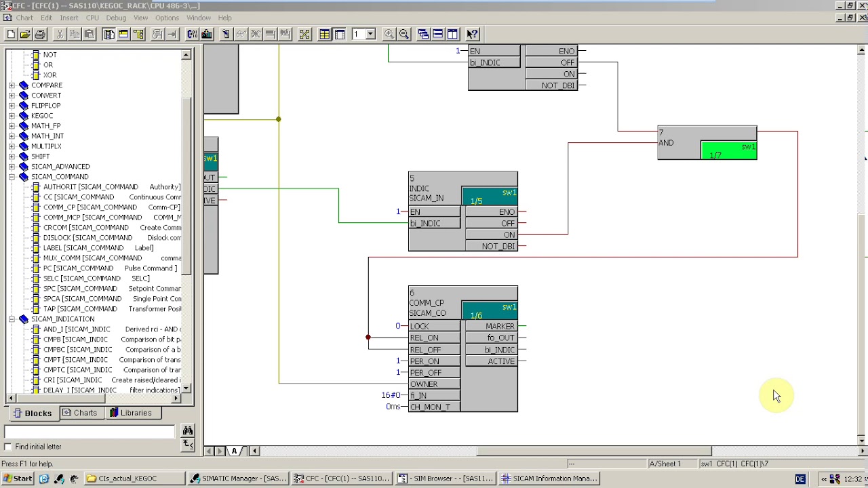This screenshot has width=868, height=488.
Task: Collapse the SICAM_COMMAND folder
Action: point(12,177)
